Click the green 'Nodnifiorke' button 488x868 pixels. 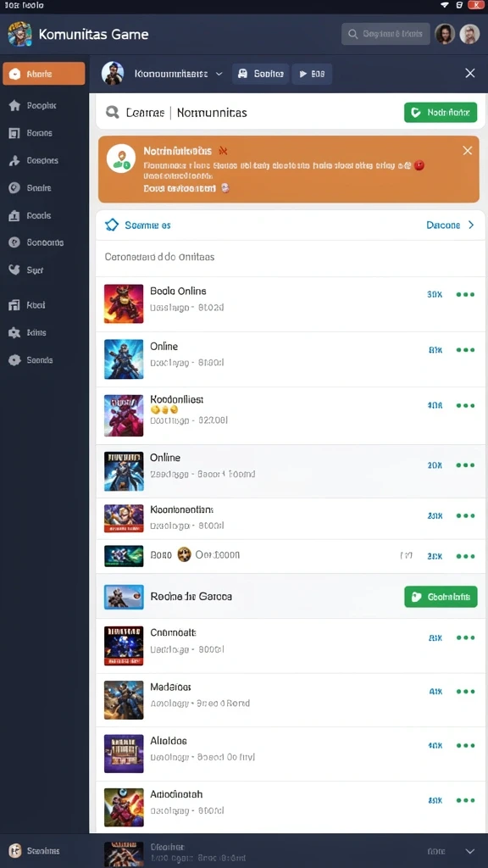coord(441,113)
